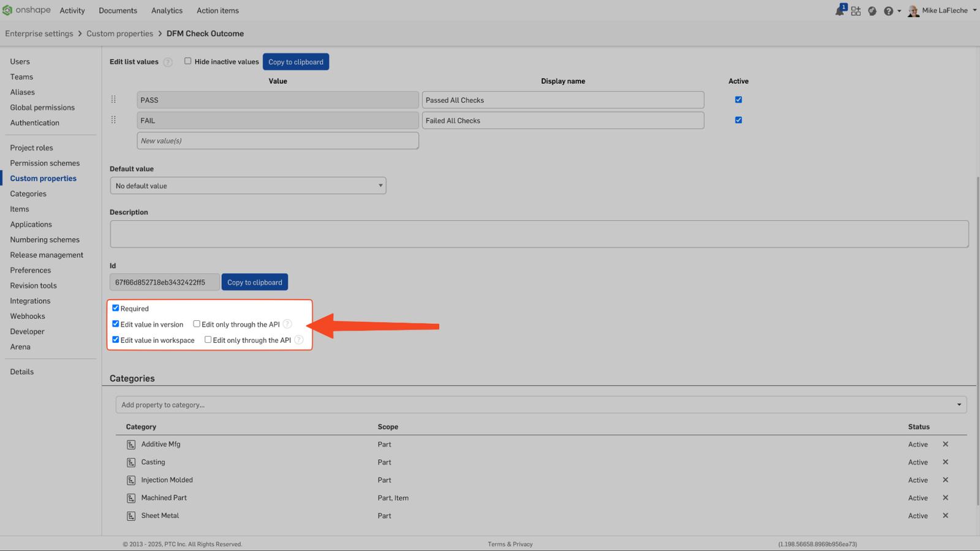Copy the Id to clipboard
This screenshot has width=980, height=551.
click(x=255, y=282)
